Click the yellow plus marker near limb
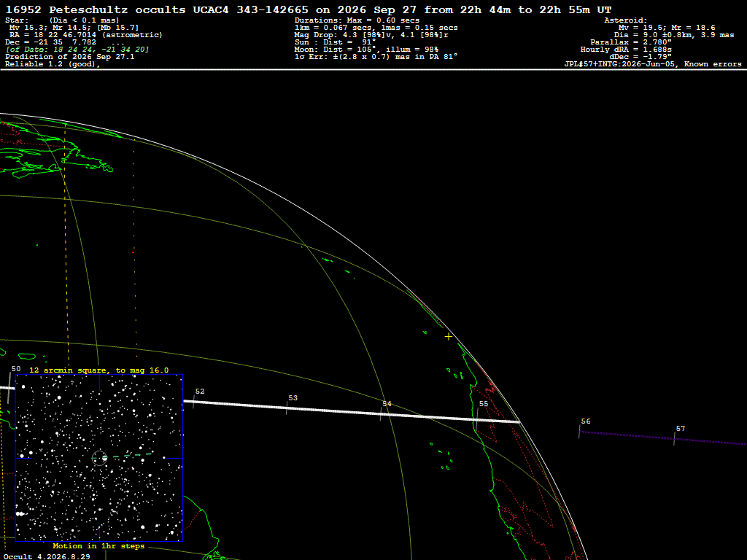This screenshot has height=560, width=747. point(449,337)
